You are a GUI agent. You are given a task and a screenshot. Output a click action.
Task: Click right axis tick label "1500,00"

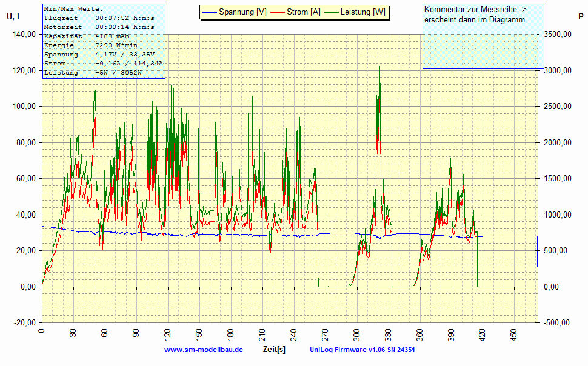pyautogui.click(x=558, y=179)
